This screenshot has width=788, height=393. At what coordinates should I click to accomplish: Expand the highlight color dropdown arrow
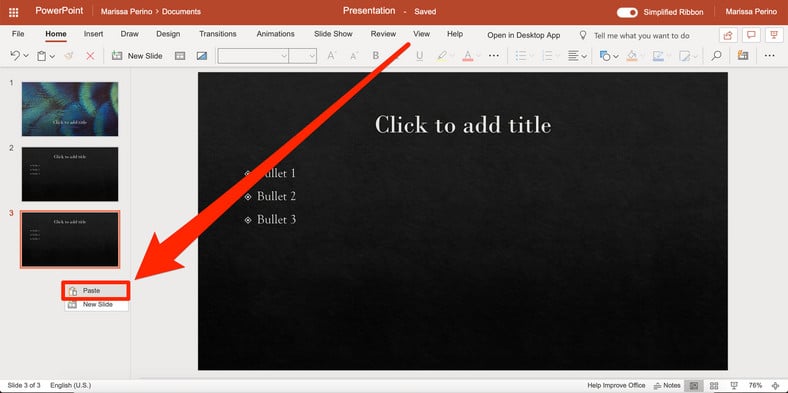click(x=452, y=56)
